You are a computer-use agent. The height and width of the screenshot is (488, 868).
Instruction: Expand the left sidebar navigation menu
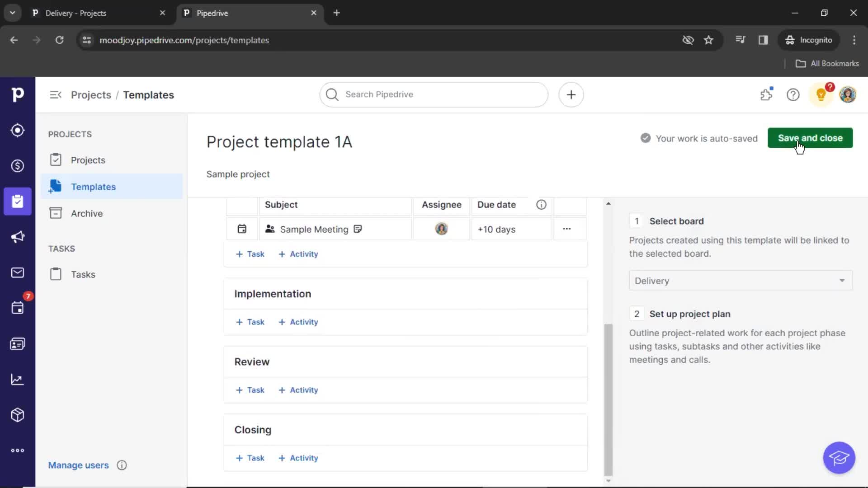click(56, 94)
